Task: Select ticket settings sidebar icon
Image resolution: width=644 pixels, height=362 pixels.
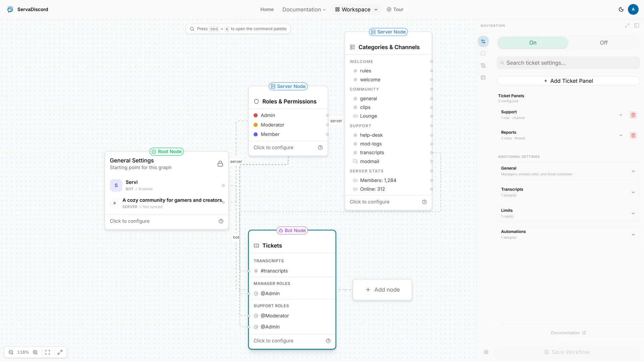Action: pos(483,42)
